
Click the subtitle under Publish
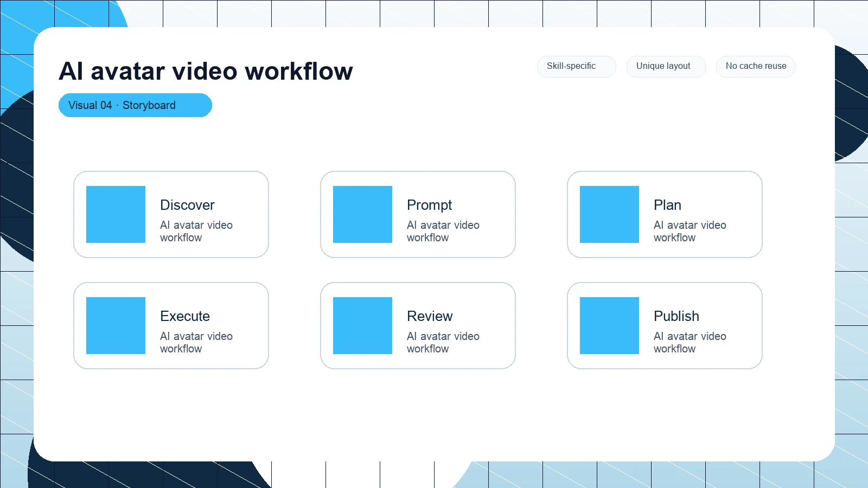pos(690,342)
